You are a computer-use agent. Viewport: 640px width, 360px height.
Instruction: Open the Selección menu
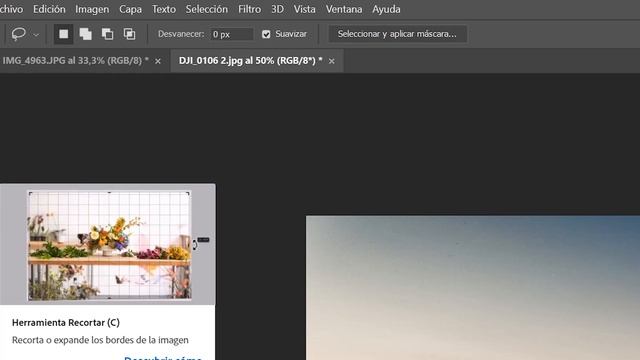click(x=207, y=9)
